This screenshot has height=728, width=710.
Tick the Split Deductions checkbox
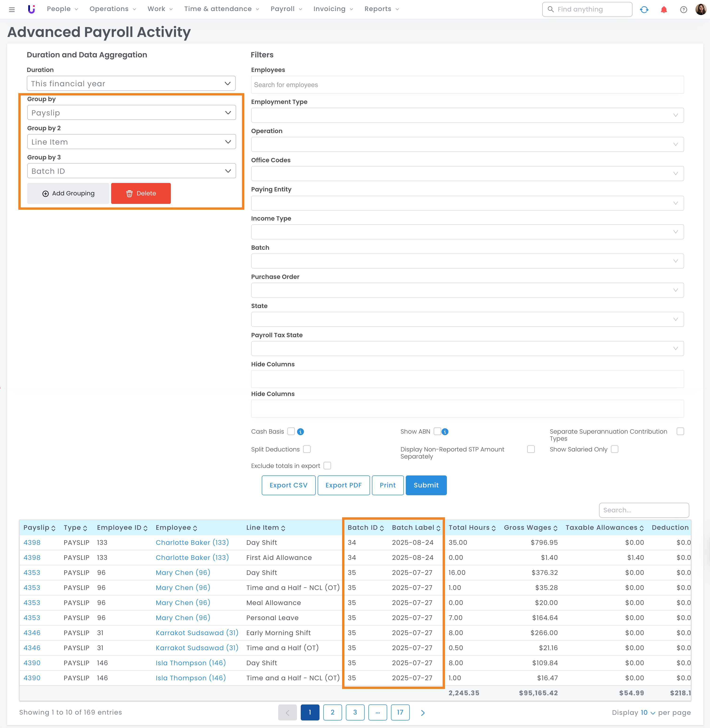tap(307, 449)
